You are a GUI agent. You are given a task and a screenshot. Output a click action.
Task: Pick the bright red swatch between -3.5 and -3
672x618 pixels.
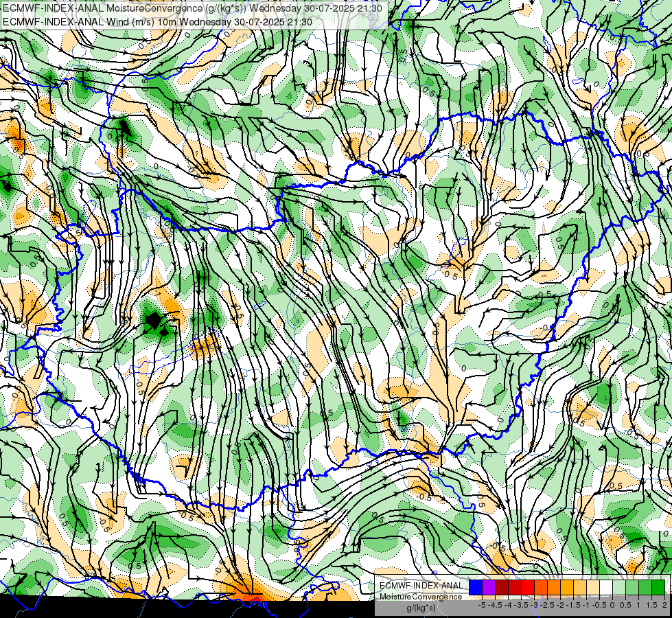pyautogui.click(x=528, y=587)
